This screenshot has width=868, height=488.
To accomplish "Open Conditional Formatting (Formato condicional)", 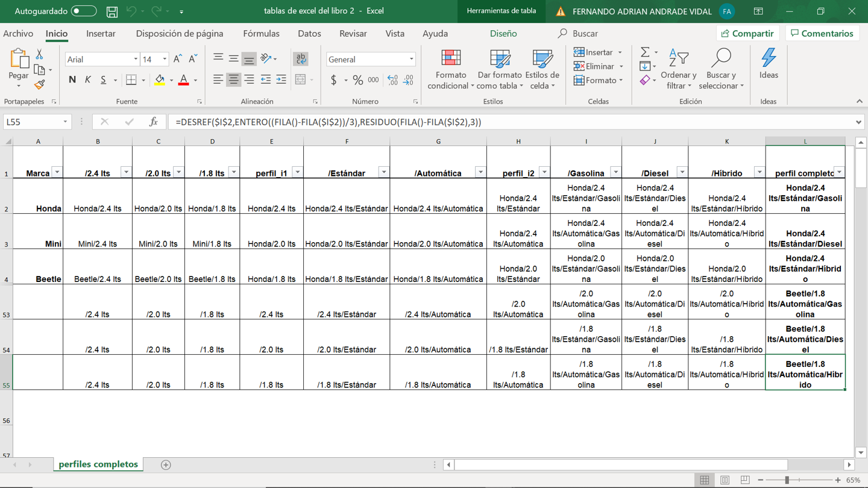I will pyautogui.click(x=450, y=69).
